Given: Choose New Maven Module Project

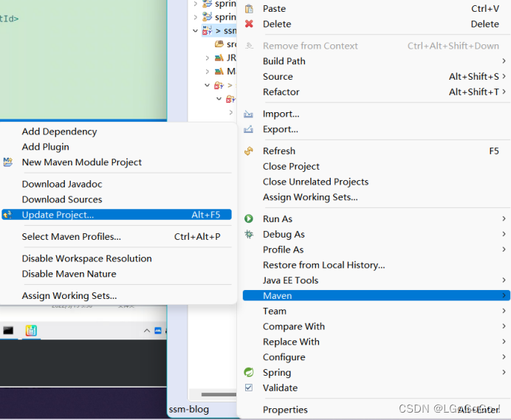Looking at the screenshot, I should pos(117,162).
